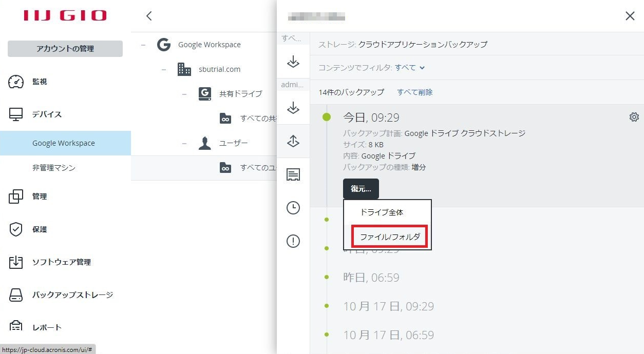
Task: Close the backup panel with X
Action: pos(630,16)
